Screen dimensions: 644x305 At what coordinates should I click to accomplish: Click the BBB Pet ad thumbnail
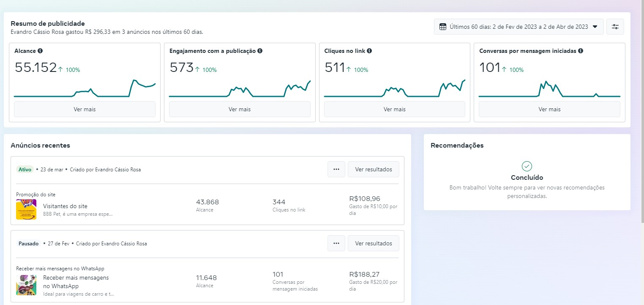click(x=26, y=209)
